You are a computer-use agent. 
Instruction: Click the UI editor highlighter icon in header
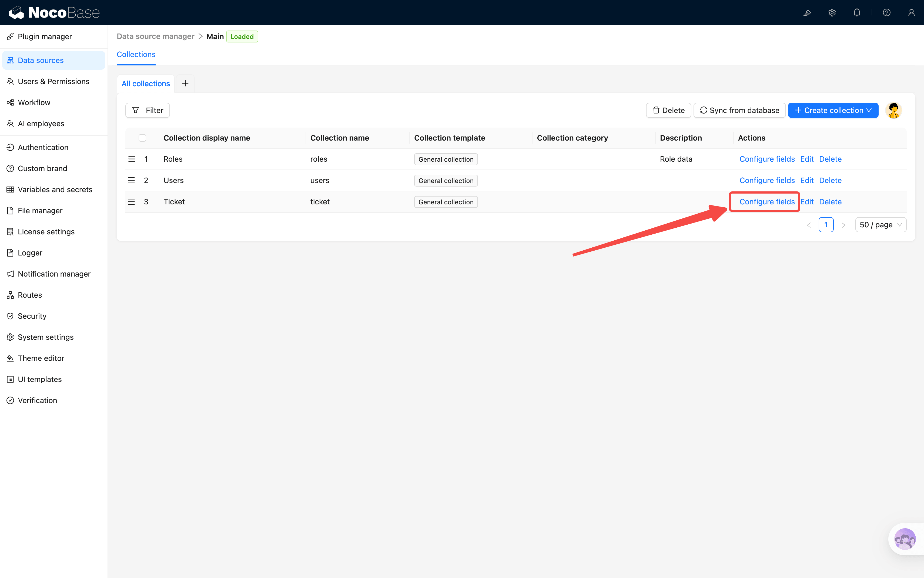click(x=807, y=13)
